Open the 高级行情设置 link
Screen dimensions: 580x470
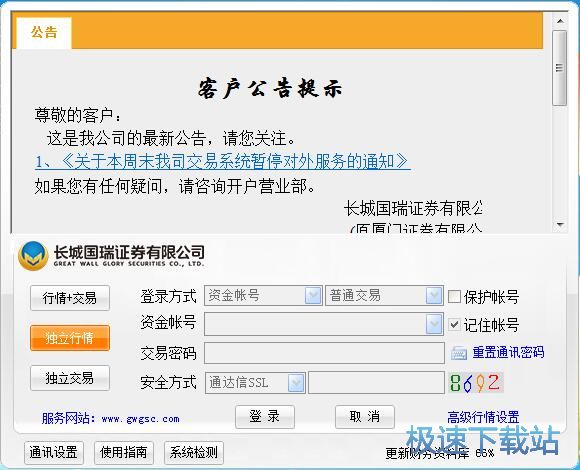coord(483,417)
